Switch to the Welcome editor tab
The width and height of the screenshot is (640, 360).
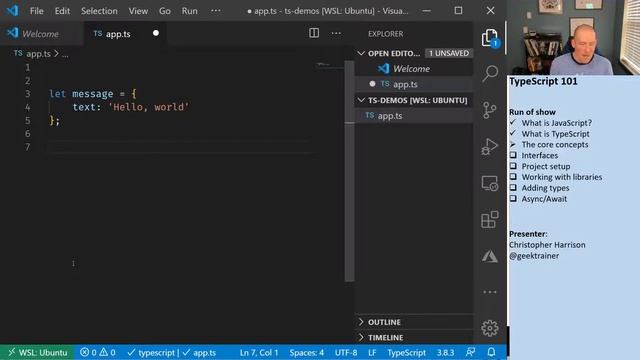click(x=40, y=34)
